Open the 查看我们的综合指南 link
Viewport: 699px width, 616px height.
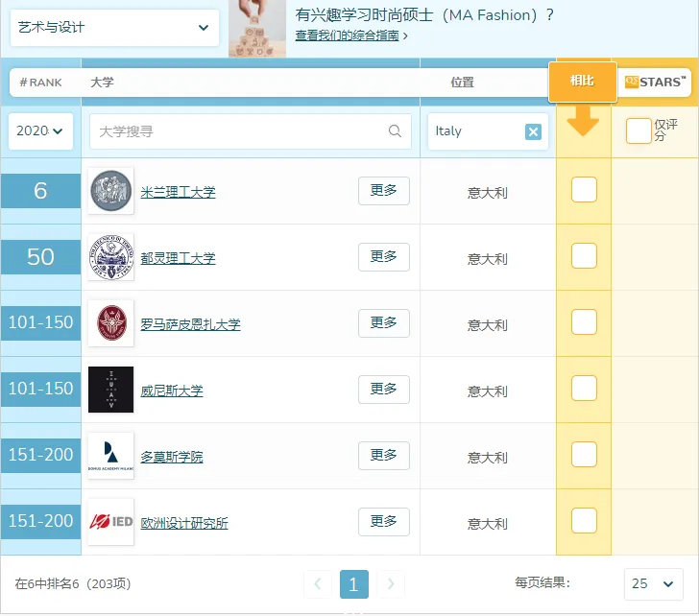click(x=347, y=36)
